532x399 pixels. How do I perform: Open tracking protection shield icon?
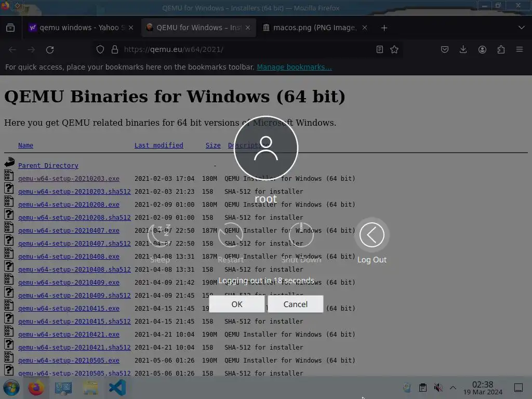pyautogui.click(x=100, y=49)
